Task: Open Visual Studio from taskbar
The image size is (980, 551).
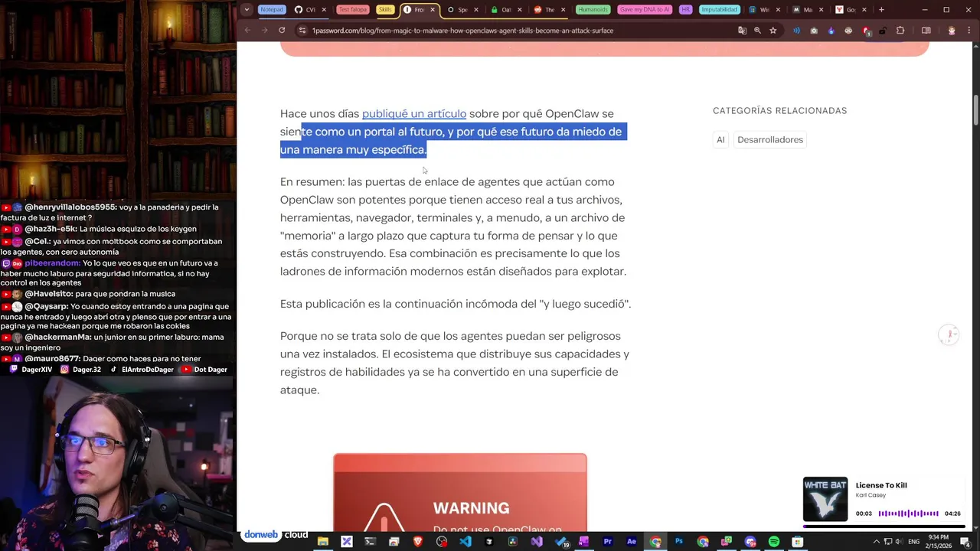Action: click(x=537, y=542)
